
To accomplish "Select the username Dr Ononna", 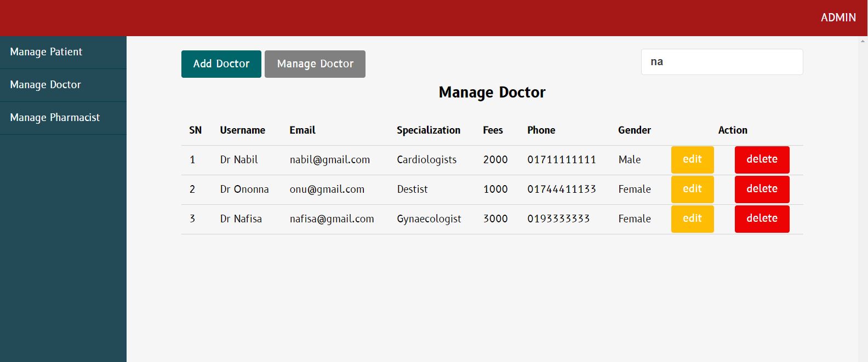I will pos(244,189).
